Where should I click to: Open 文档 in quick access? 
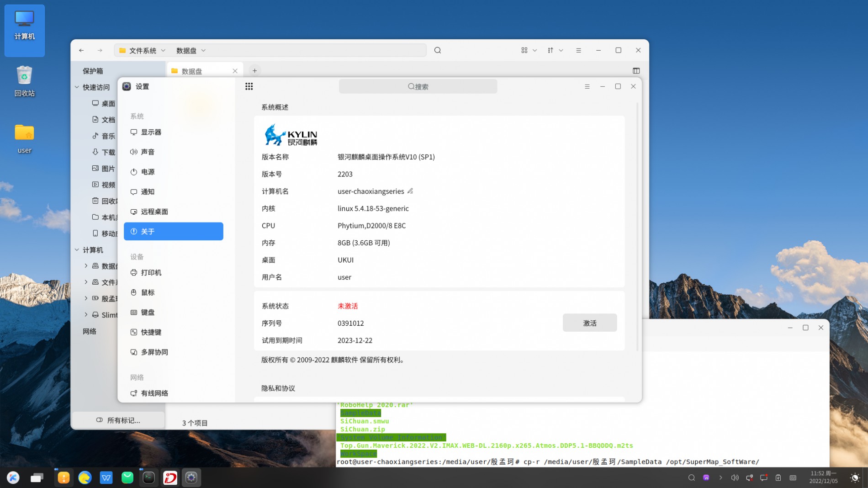[x=104, y=119]
